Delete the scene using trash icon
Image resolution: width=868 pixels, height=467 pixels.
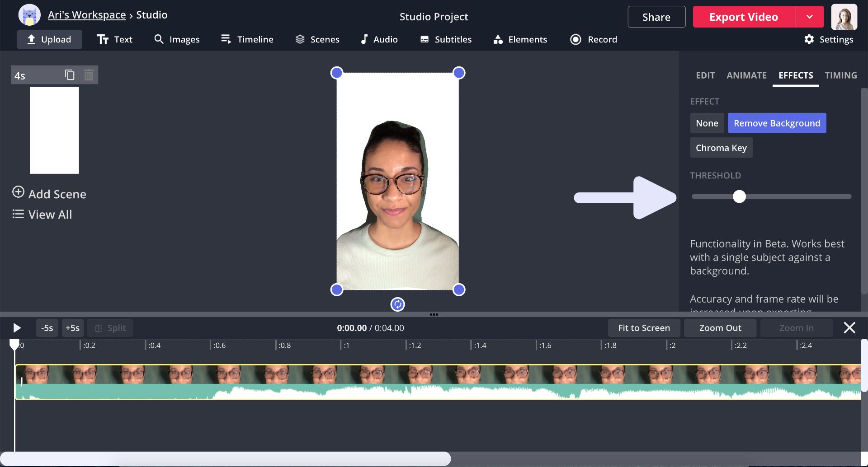[89, 75]
